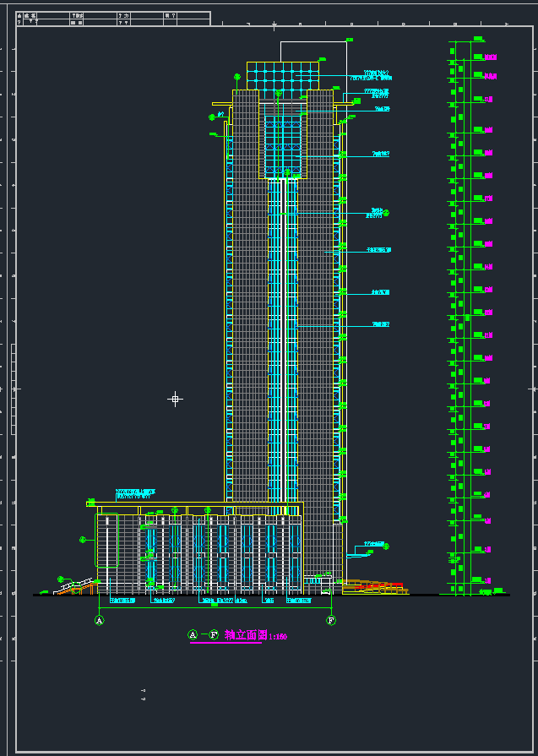Select the callout circle right of the tower base note
The height and width of the screenshot is (756, 538).
click(386, 546)
